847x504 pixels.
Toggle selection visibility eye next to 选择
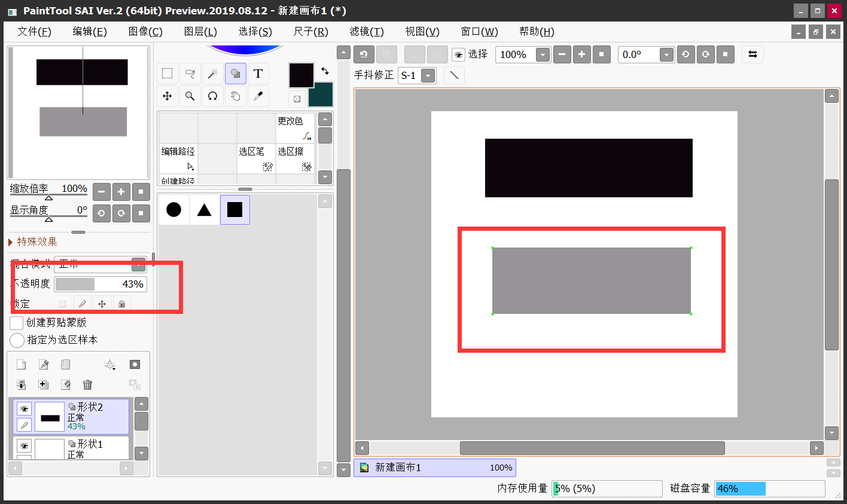point(458,55)
